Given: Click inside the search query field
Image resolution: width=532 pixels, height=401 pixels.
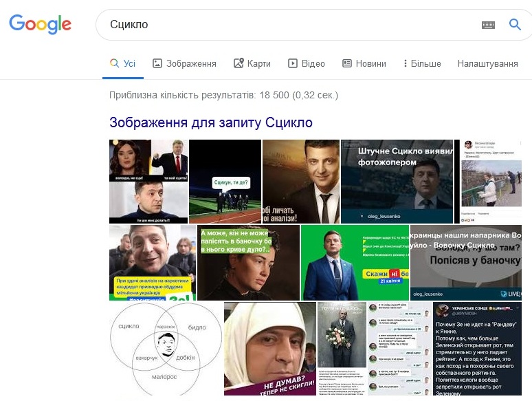Looking at the screenshot, I should coord(289,25).
